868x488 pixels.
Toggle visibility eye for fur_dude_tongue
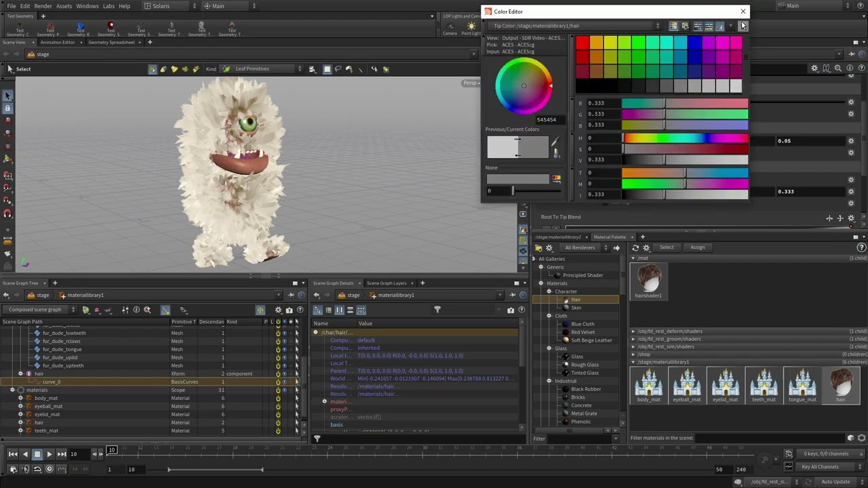coord(285,349)
